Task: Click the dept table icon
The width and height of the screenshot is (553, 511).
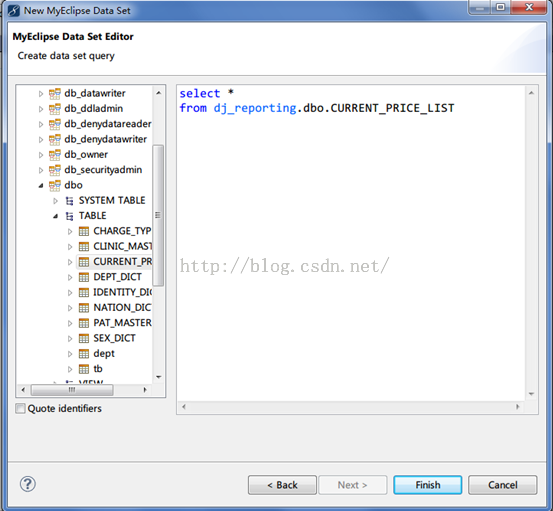Action: point(84,354)
